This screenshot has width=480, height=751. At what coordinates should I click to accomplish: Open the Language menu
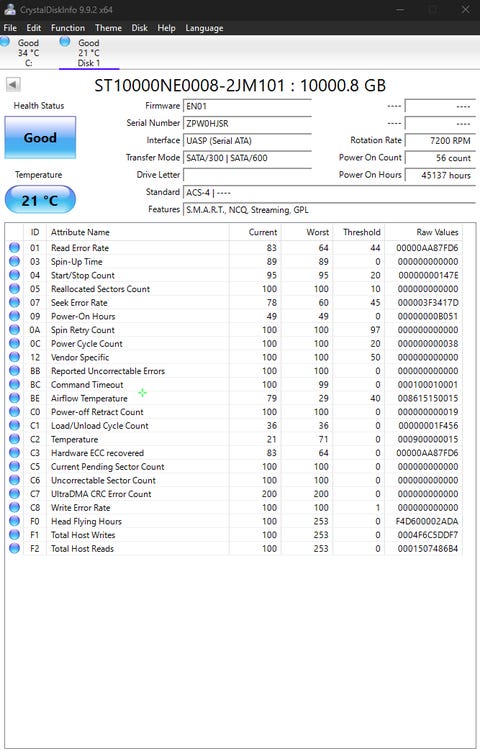coord(204,28)
